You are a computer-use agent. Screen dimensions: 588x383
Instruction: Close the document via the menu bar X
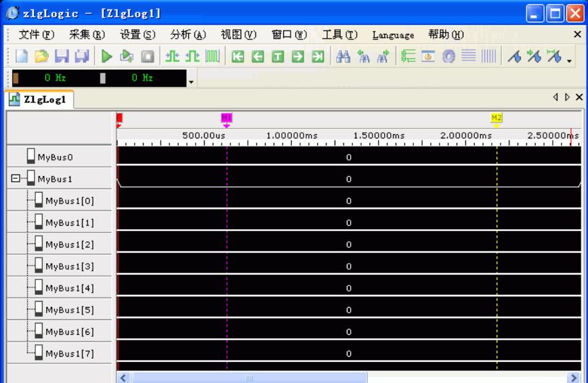point(577,35)
